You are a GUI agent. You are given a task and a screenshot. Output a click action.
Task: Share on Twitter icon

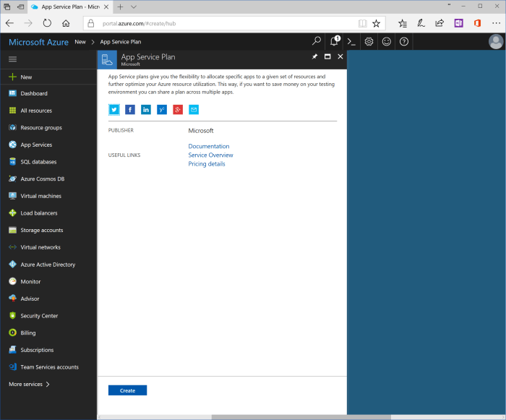pos(114,110)
